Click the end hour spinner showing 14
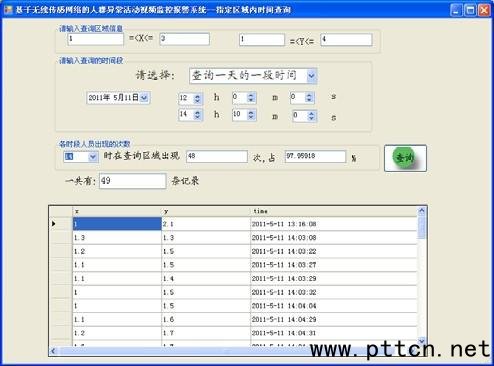 [x=190, y=115]
